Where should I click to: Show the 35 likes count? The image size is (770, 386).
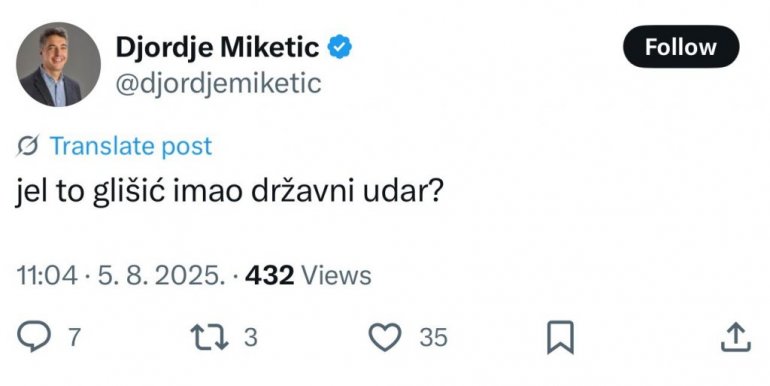pos(434,337)
